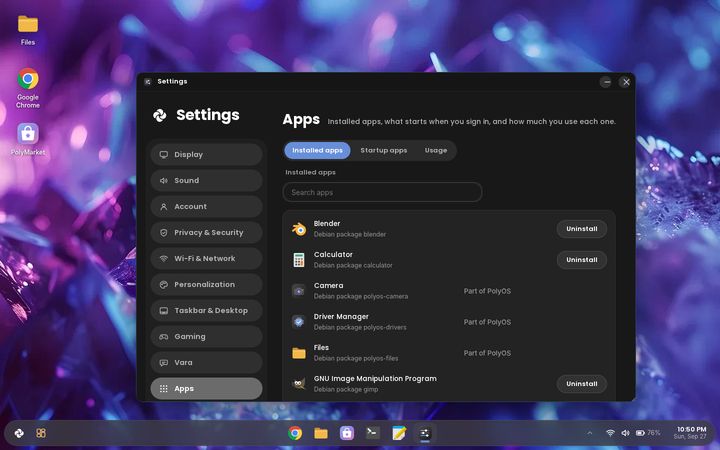This screenshot has width=720, height=450.
Task: Open Gaming settings in sidebar
Action: coord(207,337)
